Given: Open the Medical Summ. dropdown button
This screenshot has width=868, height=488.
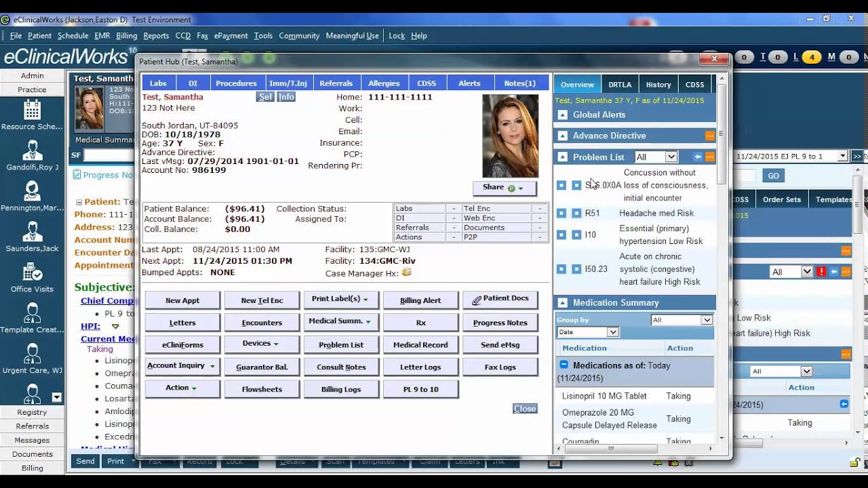Looking at the screenshot, I should pyautogui.click(x=341, y=322).
